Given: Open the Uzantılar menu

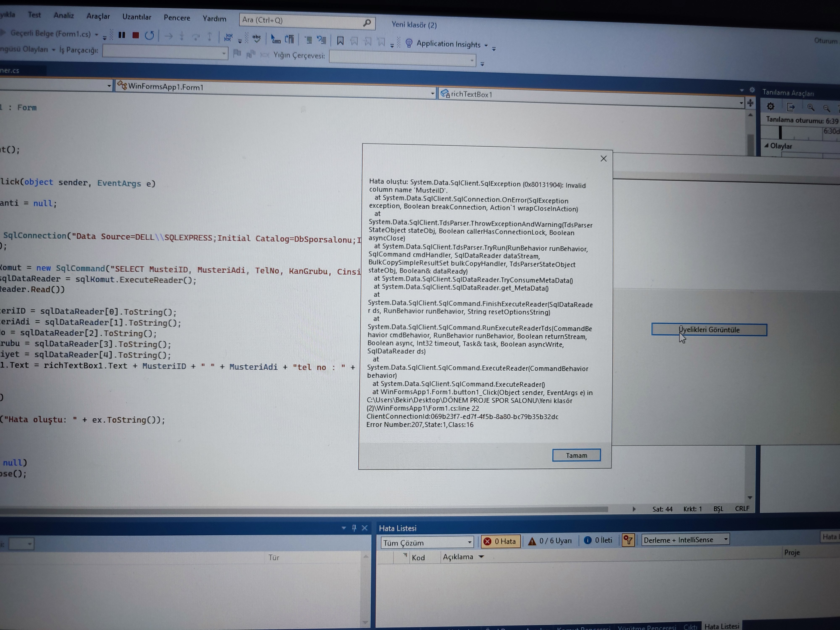Looking at the screenshot, I should [x=137, y=17].
